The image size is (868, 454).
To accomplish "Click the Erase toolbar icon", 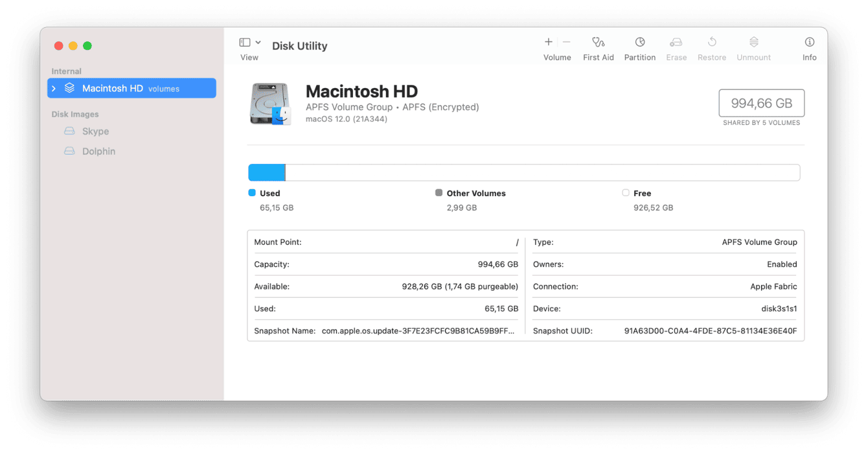I will [676, 45].
